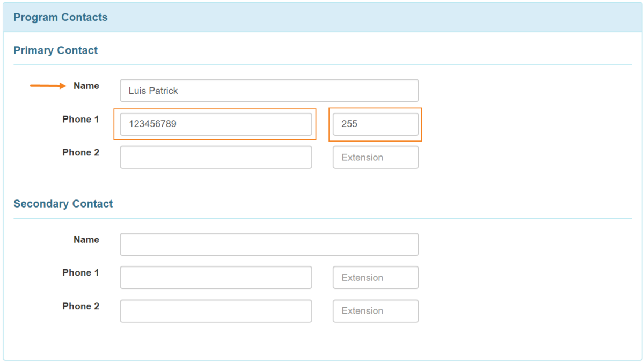The height and width of the screenshot is (363, 644).
Task: Click the Phone 1 label under Primary Contact
Action: click(80, 120)
